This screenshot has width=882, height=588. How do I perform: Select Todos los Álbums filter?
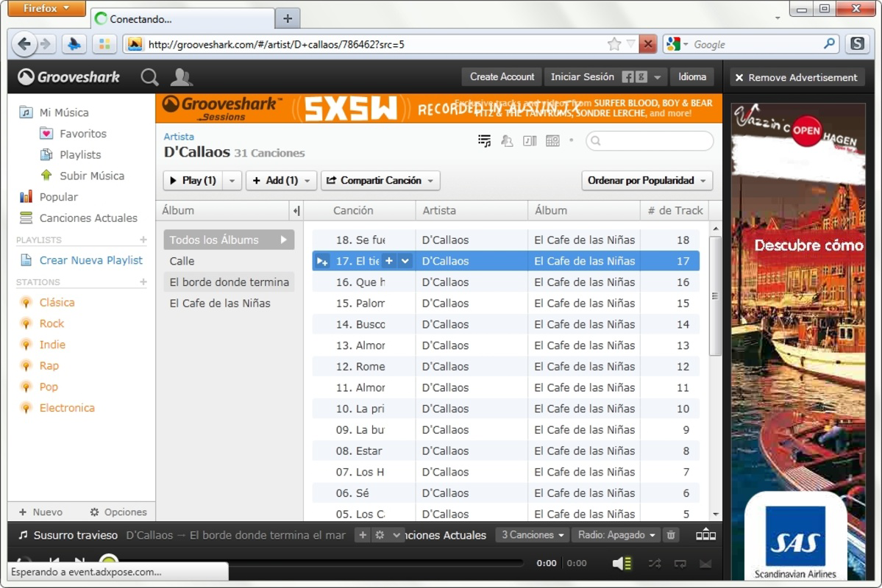point(229,240)
